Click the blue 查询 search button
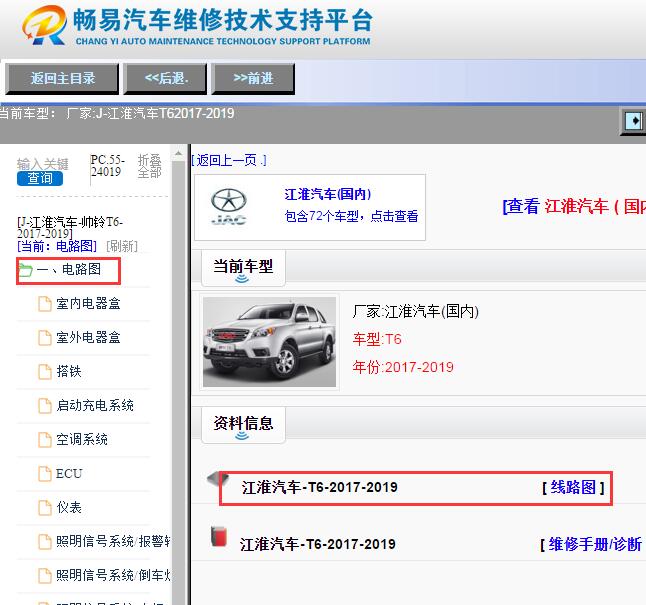This screenshot has width=646, height=605. coord(40,178)
